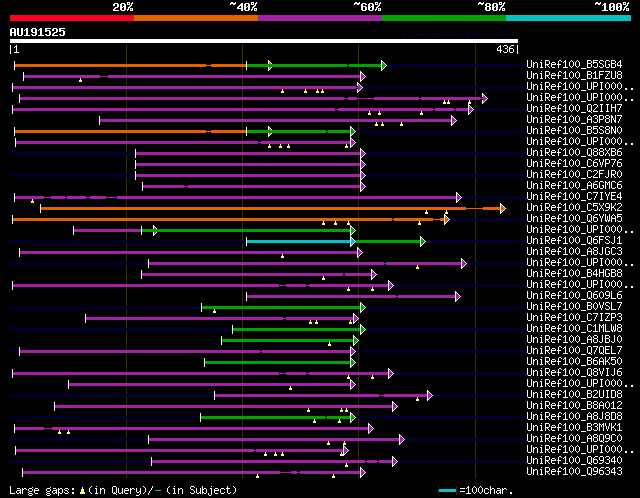
Task: Click the white query sequence bar
Action: tap(264, 41)
